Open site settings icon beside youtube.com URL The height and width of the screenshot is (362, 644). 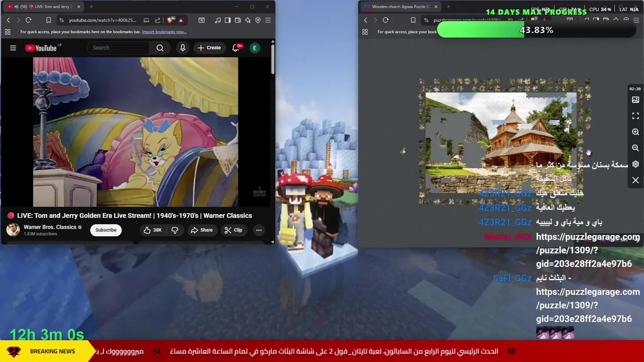pyautogui.click(x=61, y=20)
